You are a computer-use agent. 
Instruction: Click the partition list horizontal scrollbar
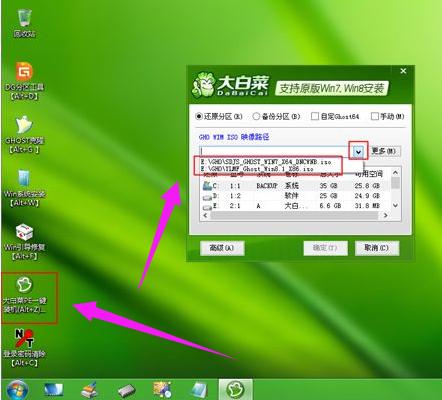[295, 216]
